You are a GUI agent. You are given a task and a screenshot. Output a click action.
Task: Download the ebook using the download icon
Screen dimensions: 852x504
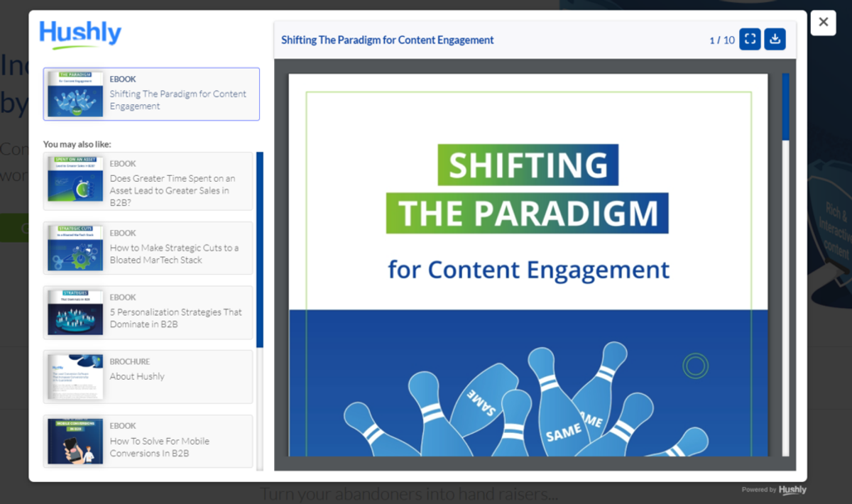(775, 39)
